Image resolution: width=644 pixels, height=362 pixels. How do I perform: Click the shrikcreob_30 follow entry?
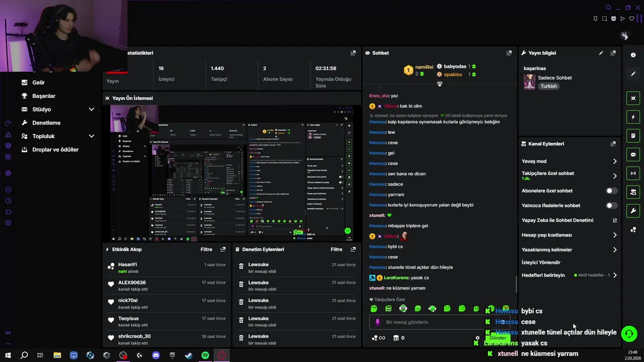click(x=166, y=339)
